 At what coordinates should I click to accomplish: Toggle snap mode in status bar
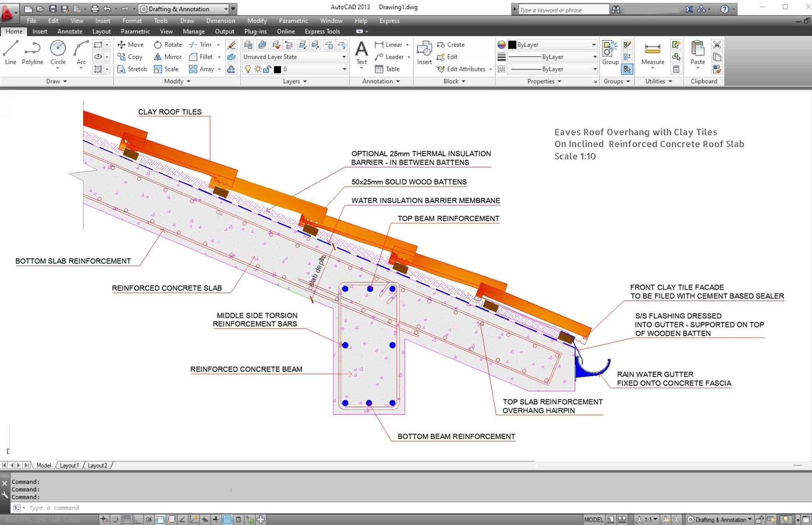(x=116, y=520)
